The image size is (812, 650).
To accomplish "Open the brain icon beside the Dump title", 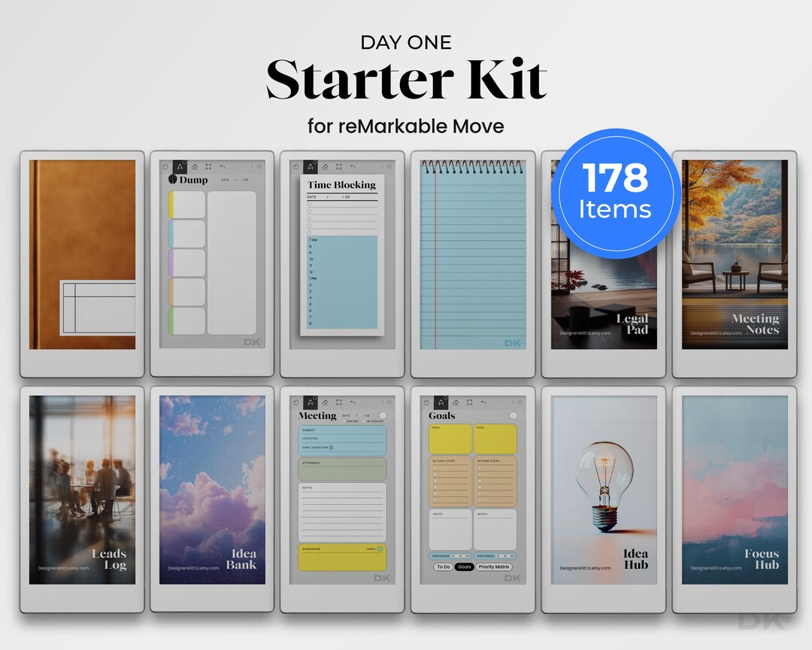I will 173,179.
